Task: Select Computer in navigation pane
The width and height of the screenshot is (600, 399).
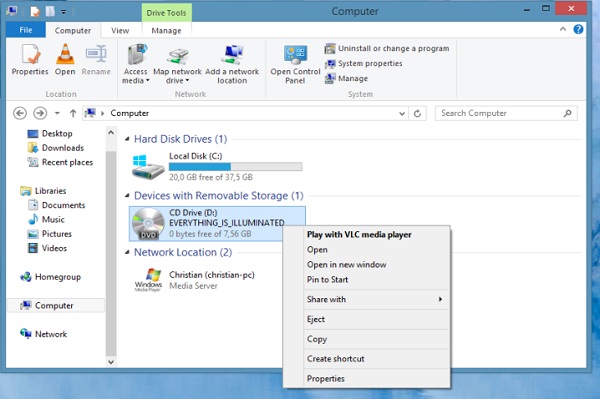Action: tap(55, 305)
